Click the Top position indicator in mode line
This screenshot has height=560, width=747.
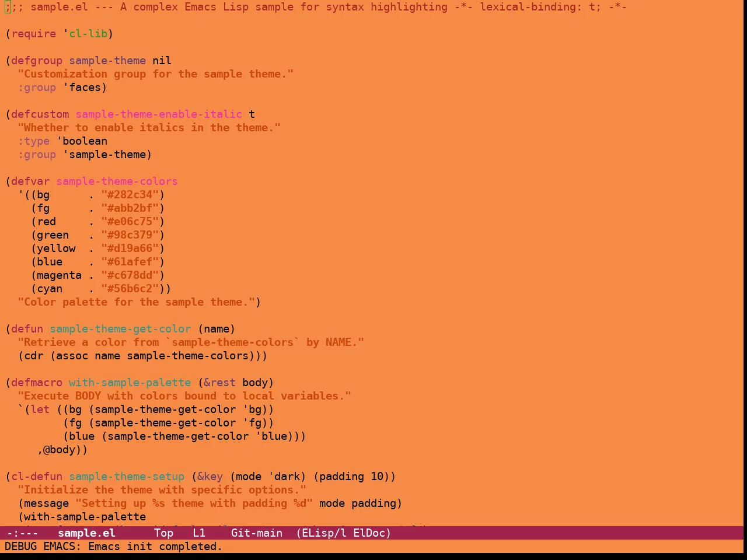[164, 533]
